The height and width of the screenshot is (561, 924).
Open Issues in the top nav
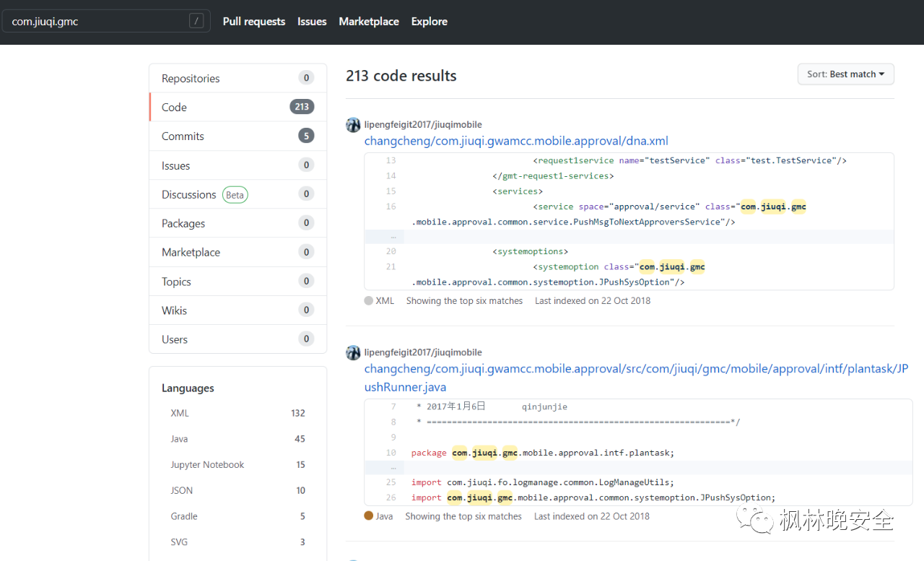point(312,22)
